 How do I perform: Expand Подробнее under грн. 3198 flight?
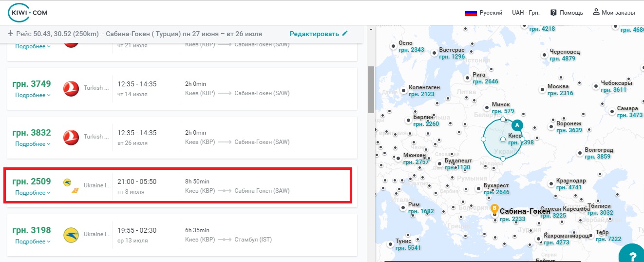(x=33, y=242)
